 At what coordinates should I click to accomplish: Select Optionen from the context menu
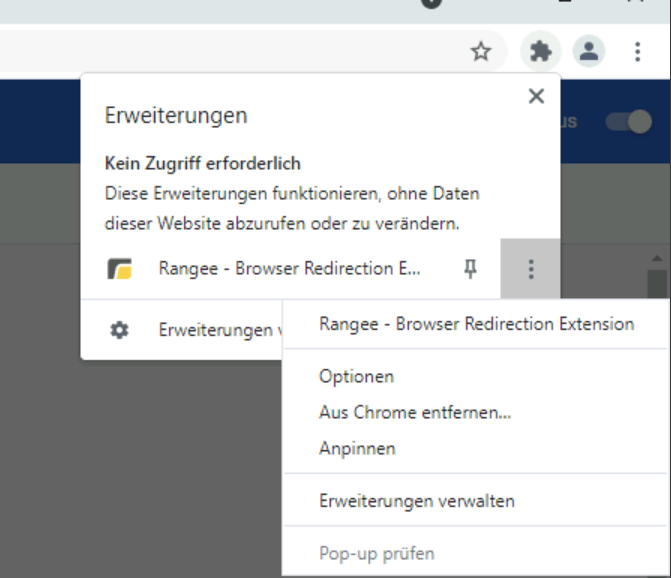click(x=356, y=377)
